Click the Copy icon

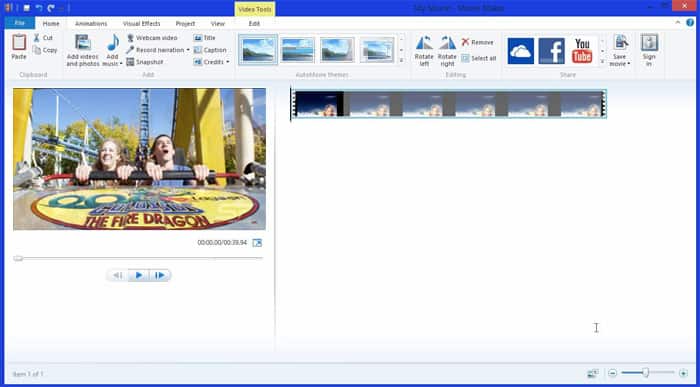point(37,50)
